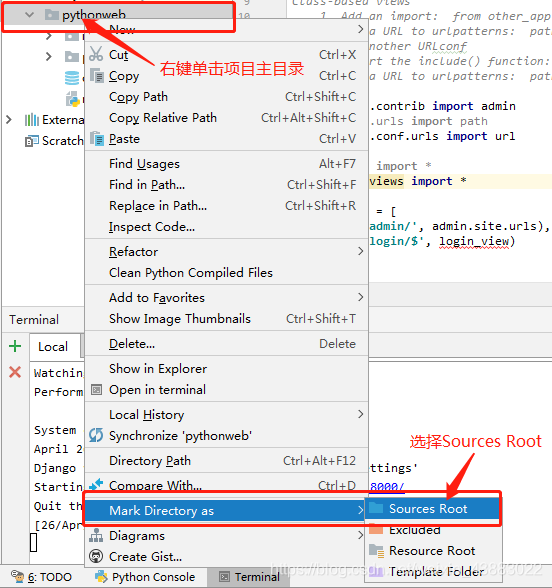
Task: Click the Python file icon in tree
Action: tap(73, 99)
